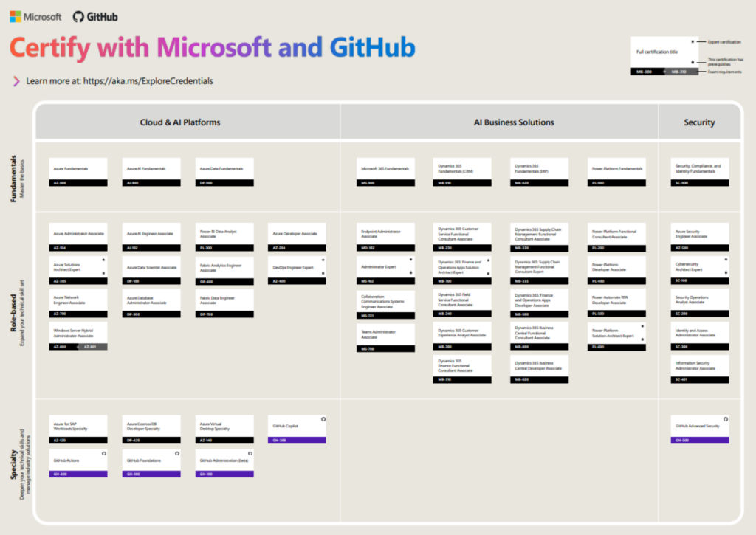The width and height of the screenshot is (756, 535).
Task: Click the lock icon on Power Platform Solution Architect Expert
Action: tap(642, 339)
